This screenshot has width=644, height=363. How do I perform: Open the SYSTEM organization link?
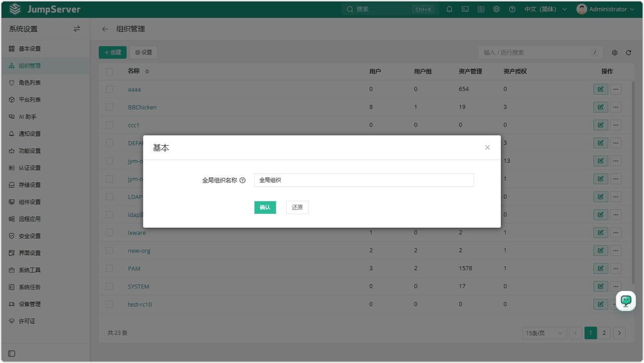[x=139, y=287]
